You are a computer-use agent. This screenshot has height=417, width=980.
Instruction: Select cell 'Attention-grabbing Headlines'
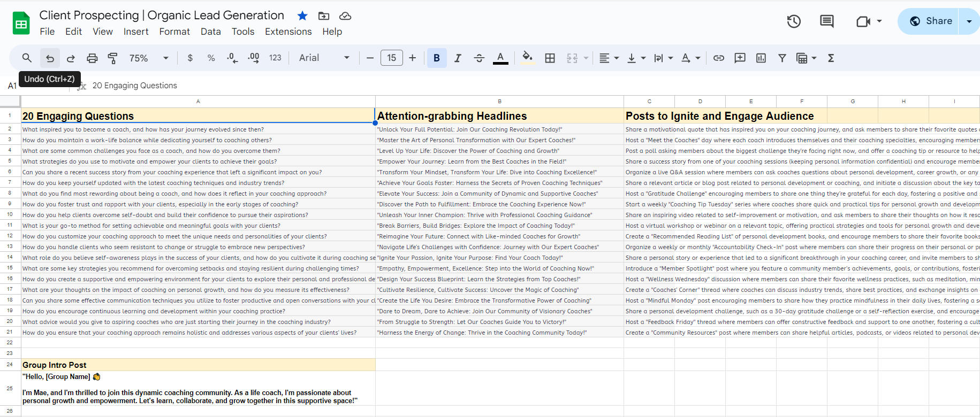[499, 116]
